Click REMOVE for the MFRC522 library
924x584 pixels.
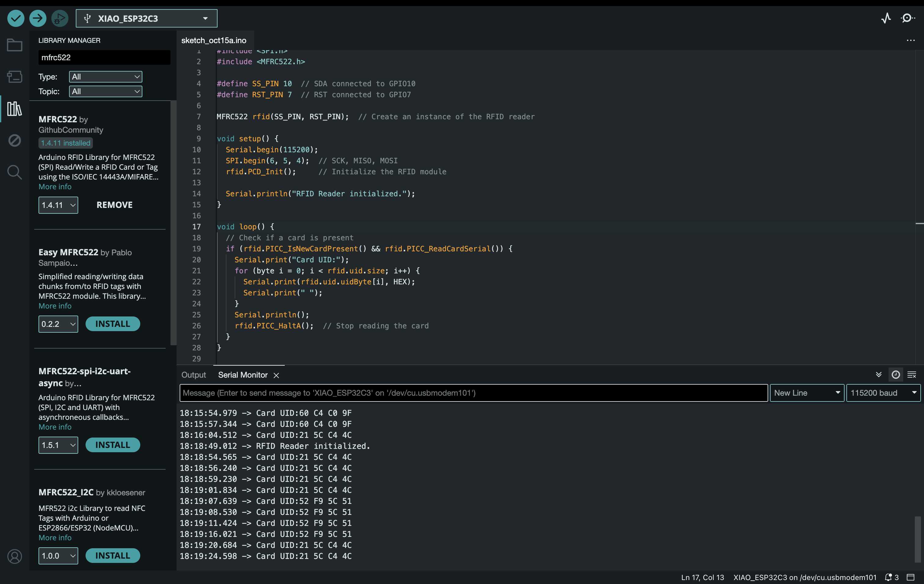(x=114, y=205)
